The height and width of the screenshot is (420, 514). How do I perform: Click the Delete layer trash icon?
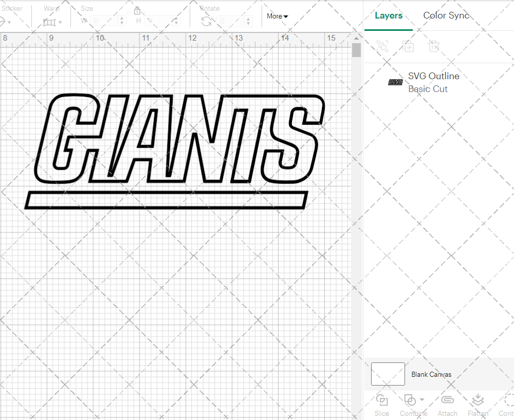pyautogui.click(x=433, y=46)
